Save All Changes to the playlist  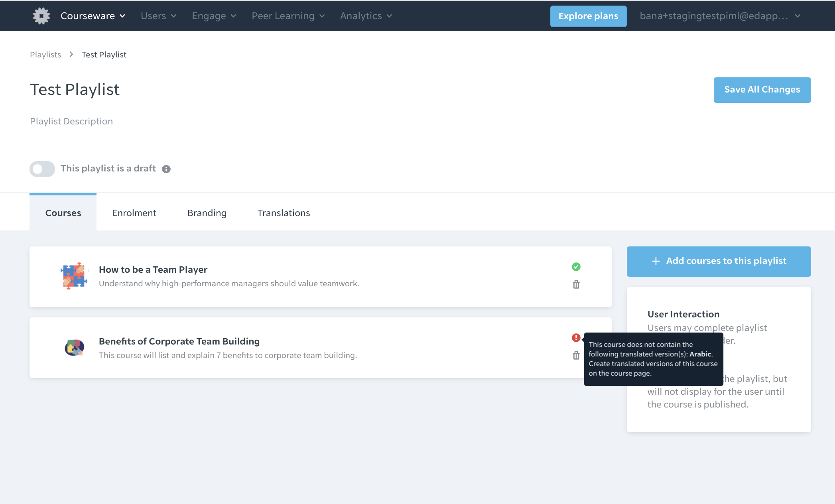coord(762,90)
